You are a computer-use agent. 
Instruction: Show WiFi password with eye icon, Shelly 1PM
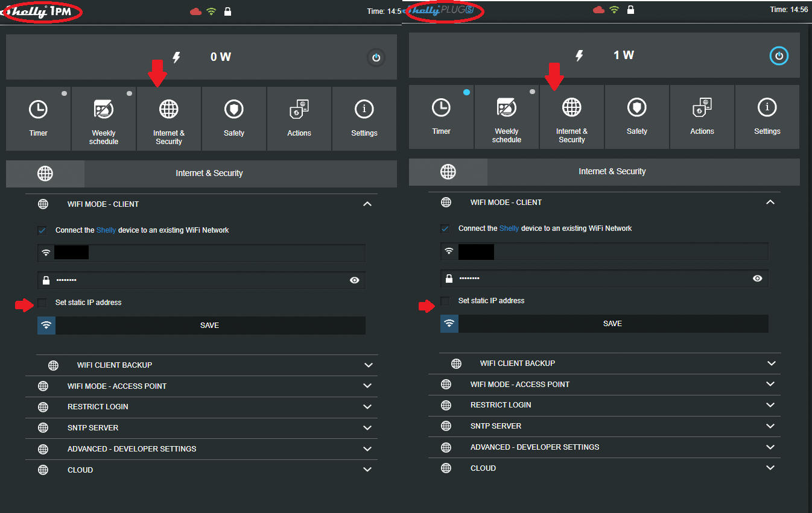pos(355,280)
